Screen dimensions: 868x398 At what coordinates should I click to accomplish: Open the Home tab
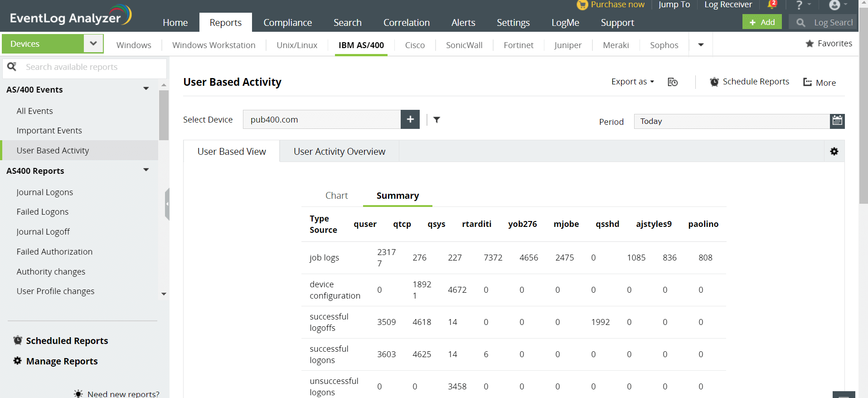point(175,22)
